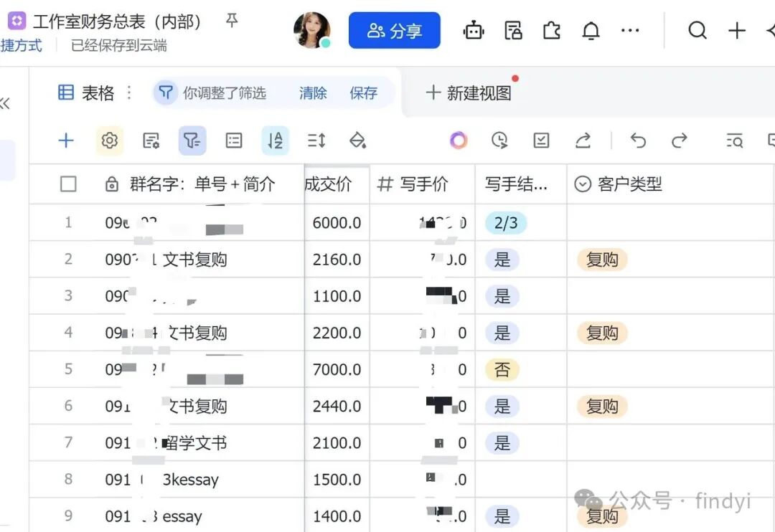Open the top-bar three-dot more menu
The height and width of the screenshot is (532, 775).
coord(630,31)
